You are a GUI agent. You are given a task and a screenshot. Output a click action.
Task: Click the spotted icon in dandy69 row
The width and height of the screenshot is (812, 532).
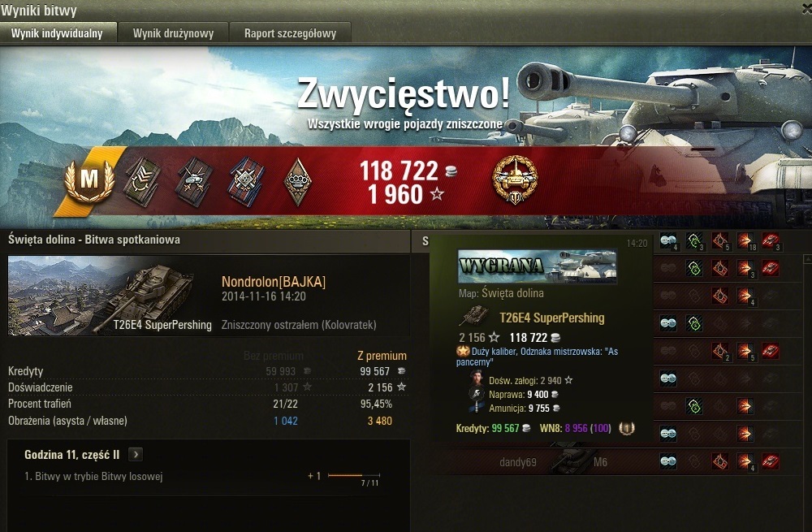coord(668,461)
